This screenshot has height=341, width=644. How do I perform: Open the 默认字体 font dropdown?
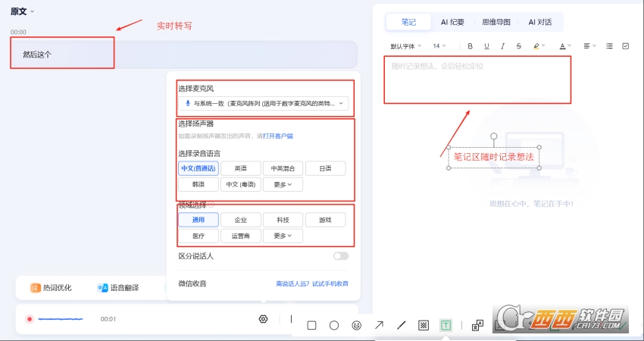406,46
